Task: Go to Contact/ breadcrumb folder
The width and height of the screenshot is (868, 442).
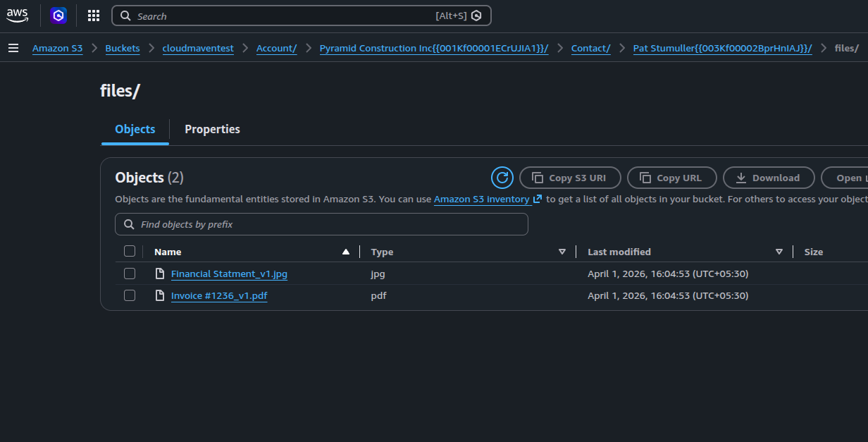Action: pyautogui.click(x=590, y=48)
